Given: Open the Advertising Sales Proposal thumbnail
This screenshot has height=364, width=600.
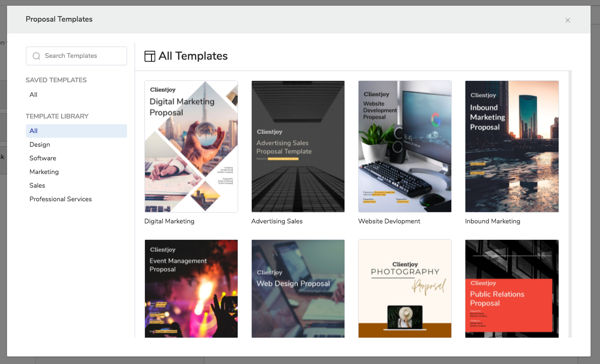Looking at the screenshot, I should pos(298,146).
